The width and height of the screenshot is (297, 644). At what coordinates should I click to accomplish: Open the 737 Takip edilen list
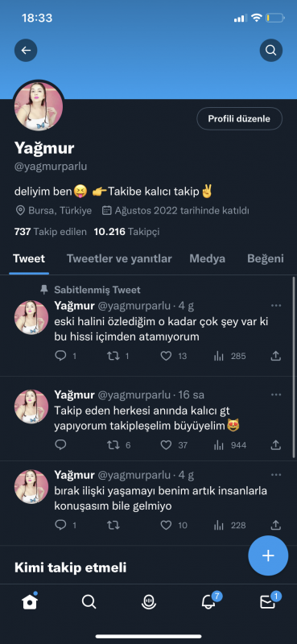(x=51, y=232)
